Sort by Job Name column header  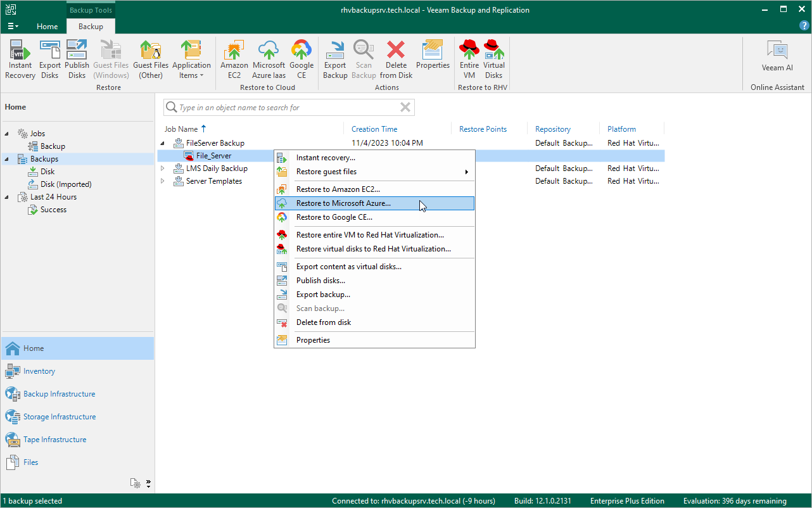pyautogui.click(x=181, y=129)
